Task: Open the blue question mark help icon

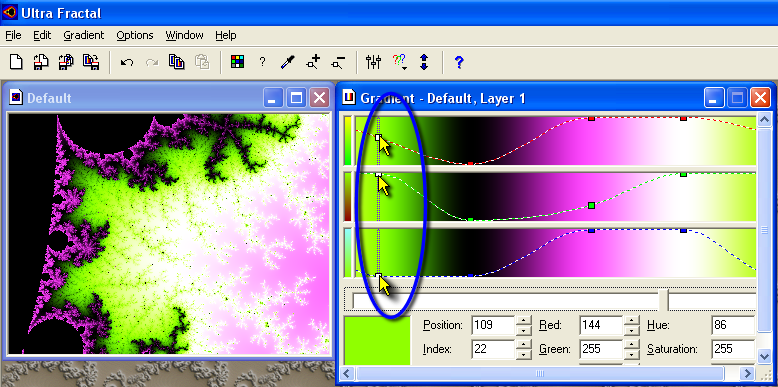Action: pos(459,63)
